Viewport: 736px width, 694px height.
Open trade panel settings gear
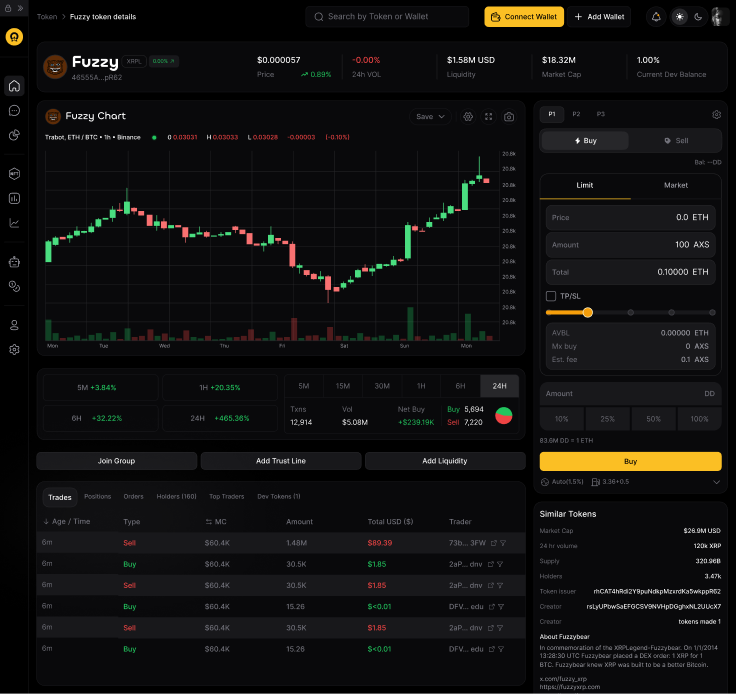point(716,115)
